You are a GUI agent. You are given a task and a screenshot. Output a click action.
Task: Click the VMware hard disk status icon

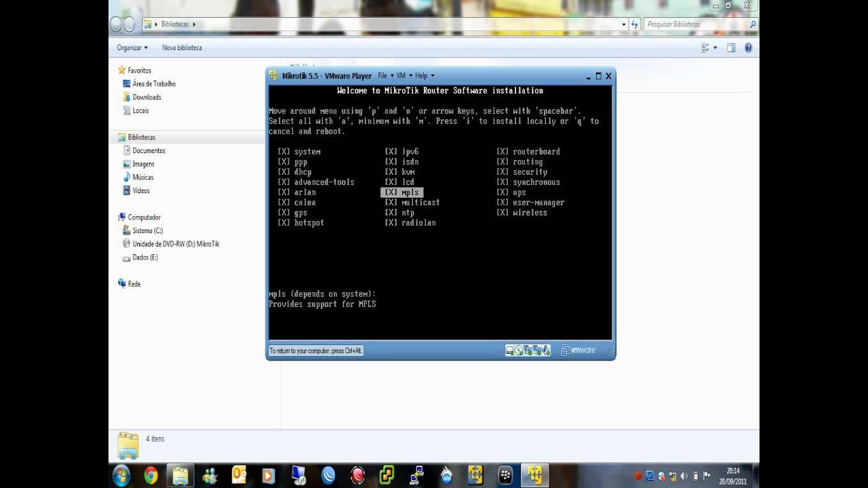510,350
